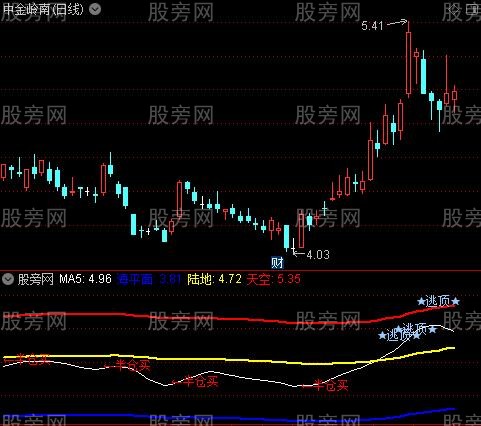Image resolution: width=481 pixels, height=426 pixels.
Task: Click the ★逃顶★ signal on the red line
Action: [x=438, y=301]
